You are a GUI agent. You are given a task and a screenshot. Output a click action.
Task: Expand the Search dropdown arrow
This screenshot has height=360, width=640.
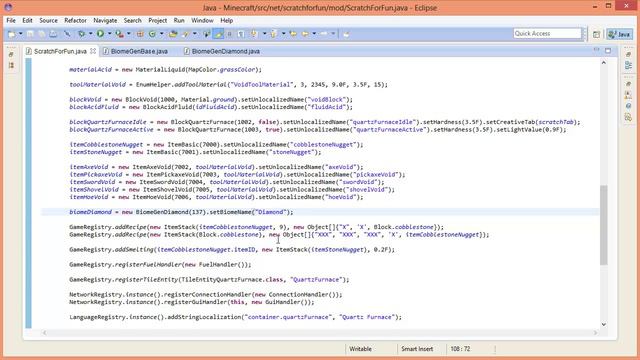pos(195,34)
